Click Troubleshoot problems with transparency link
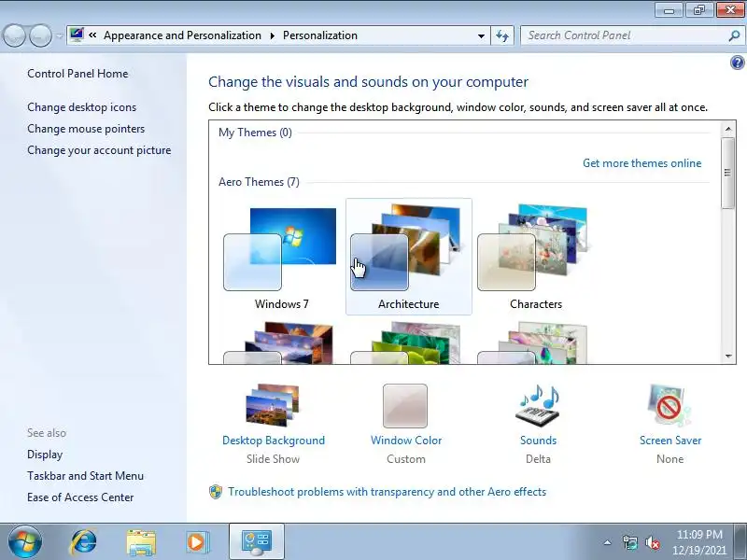The image size is (747, 560). point(387,492)
